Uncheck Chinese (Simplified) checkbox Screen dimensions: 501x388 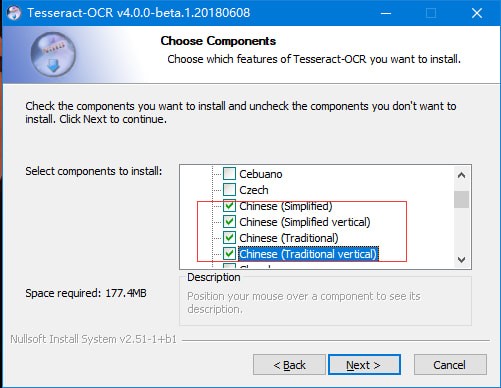coord(229,206)
